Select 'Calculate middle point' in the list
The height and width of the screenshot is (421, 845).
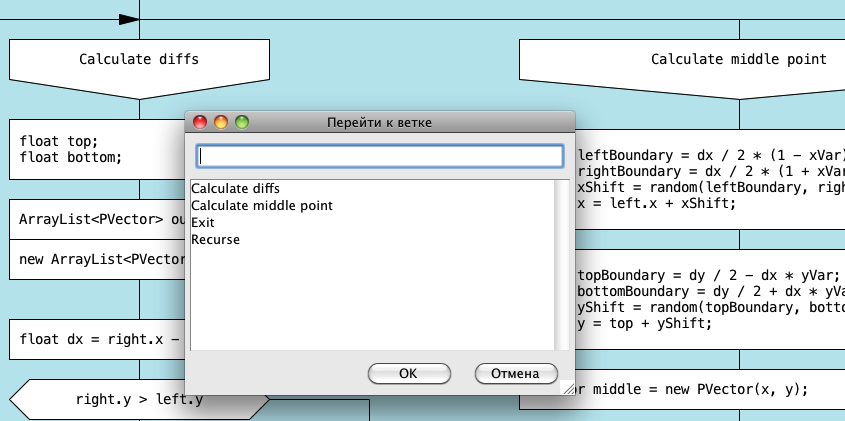tap(261, 205)
